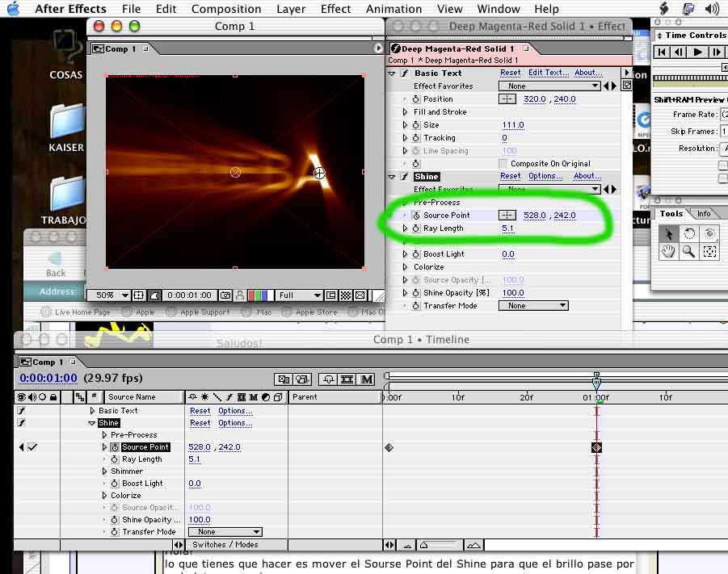
Task: Toggle the Source Point stopwatch in Effect Controls
Action: (x=416, y=216)
